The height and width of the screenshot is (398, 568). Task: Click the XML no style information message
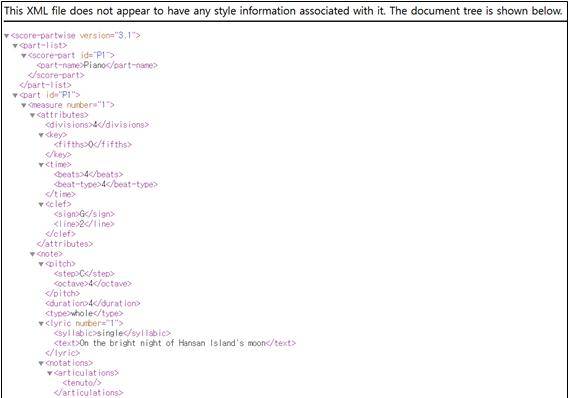(283, 11)
